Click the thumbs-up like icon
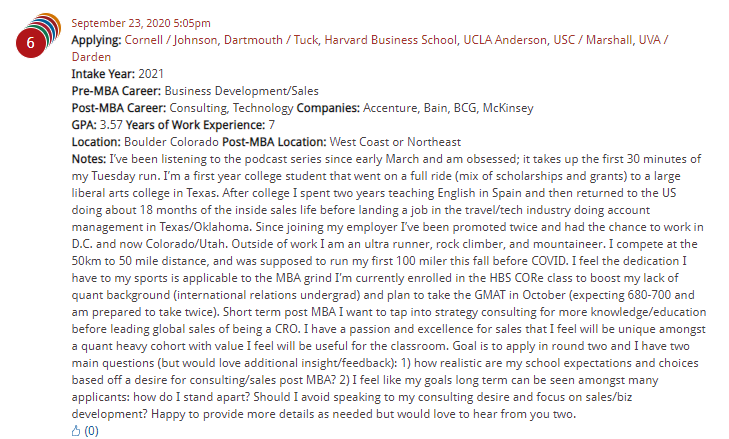 (x=76, y=431)
